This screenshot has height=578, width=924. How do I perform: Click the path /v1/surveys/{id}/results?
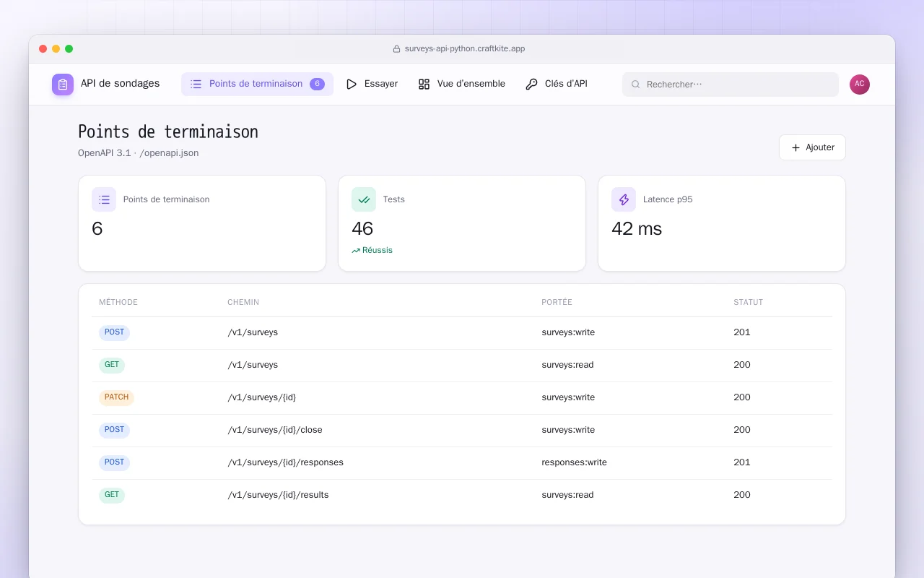(278, 495)
